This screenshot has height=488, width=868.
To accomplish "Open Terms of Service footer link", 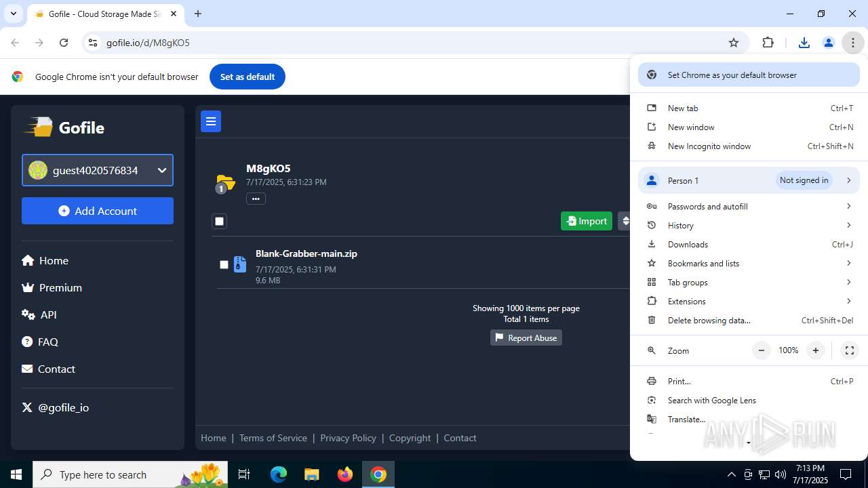I will (273, 438).
